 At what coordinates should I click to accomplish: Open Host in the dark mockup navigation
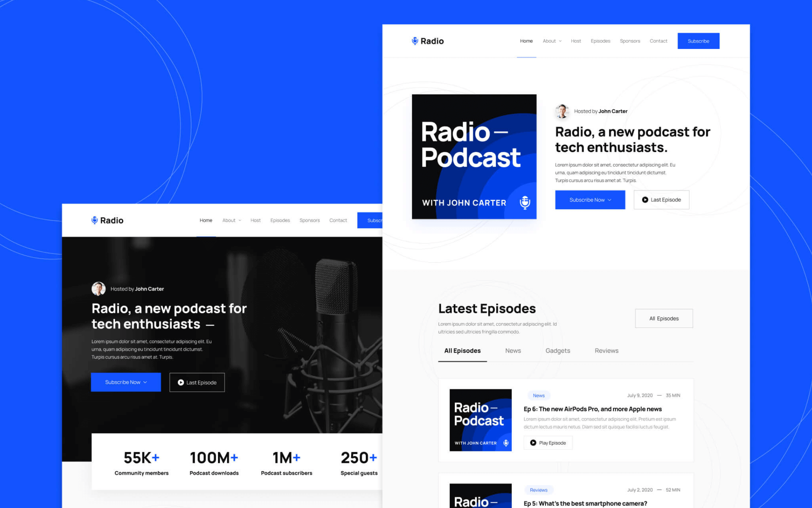pyautogui.click(x=256, y=221)
